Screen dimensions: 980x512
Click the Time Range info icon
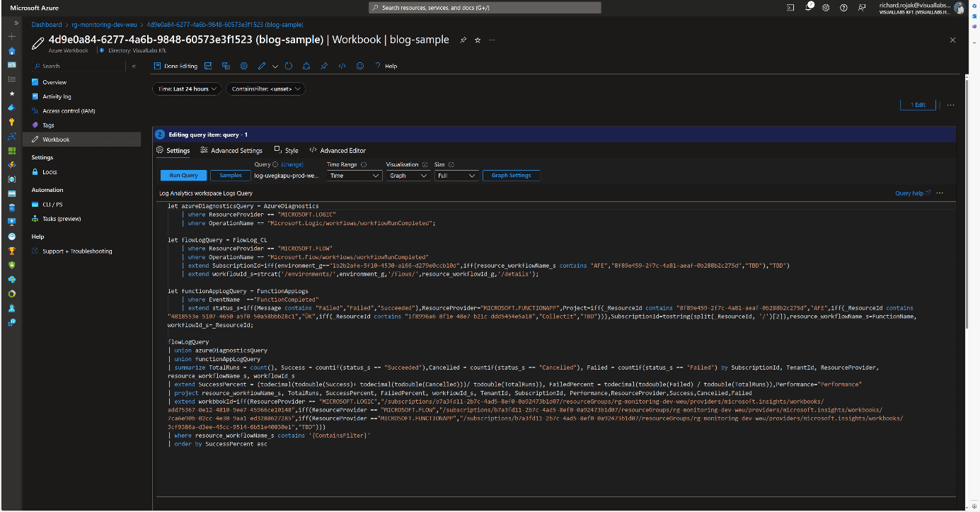coord(364,164)
